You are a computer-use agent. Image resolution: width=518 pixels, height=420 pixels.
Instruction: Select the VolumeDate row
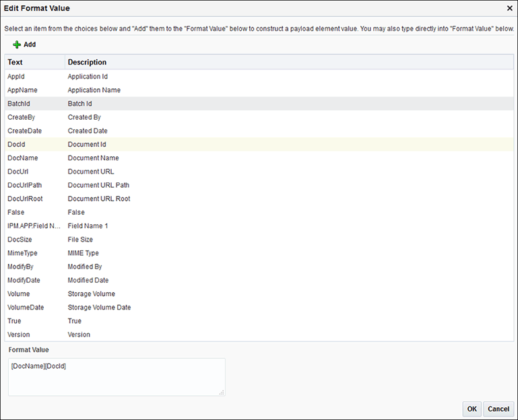tap(259, 307)
